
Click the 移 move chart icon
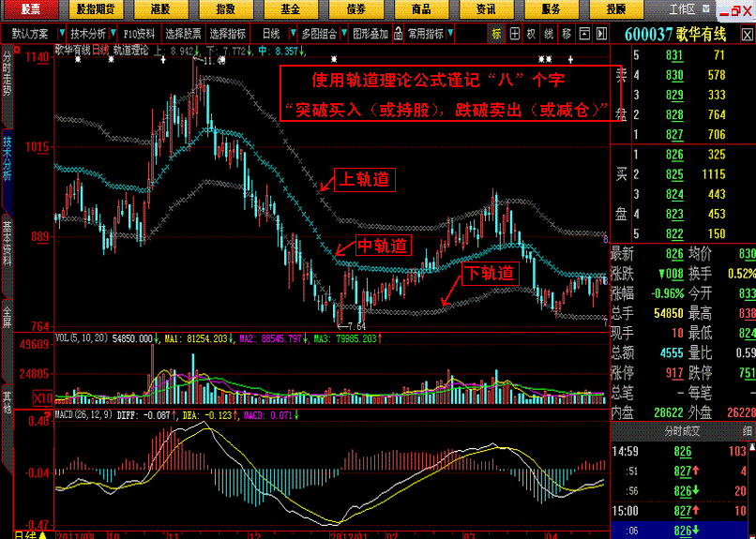point(567,33)
